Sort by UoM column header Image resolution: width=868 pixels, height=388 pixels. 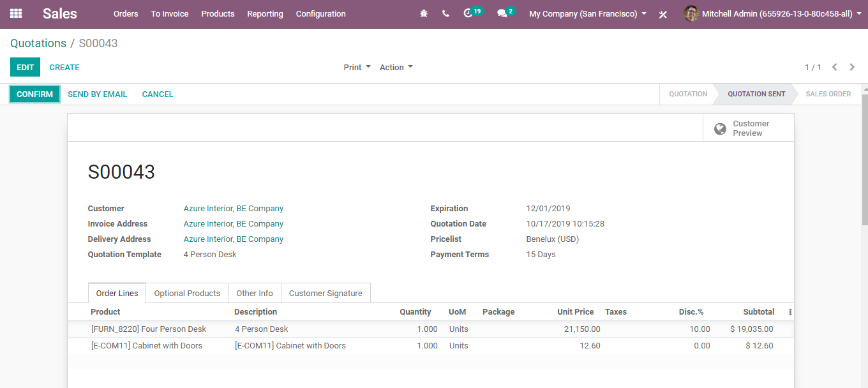point(458,312)
